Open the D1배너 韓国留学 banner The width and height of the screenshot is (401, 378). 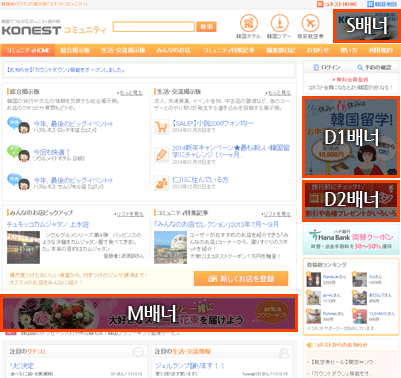[x=351, y=137]
